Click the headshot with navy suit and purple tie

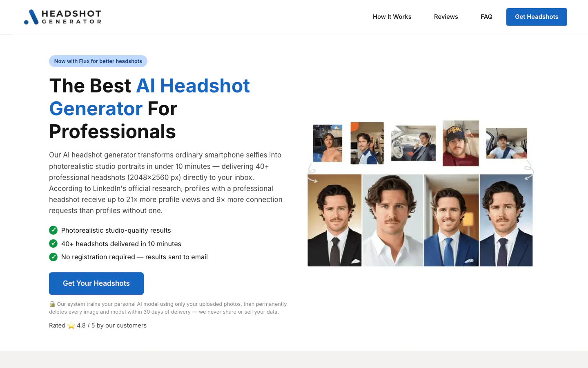point(506,220)
